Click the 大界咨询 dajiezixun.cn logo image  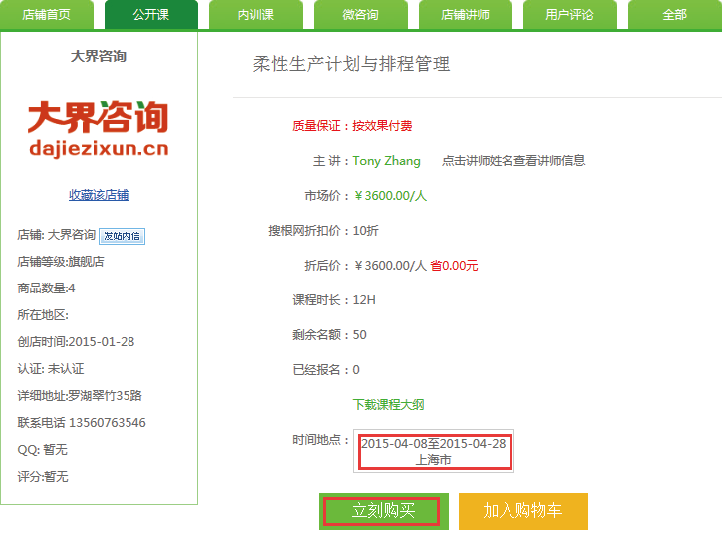[98, 129]
